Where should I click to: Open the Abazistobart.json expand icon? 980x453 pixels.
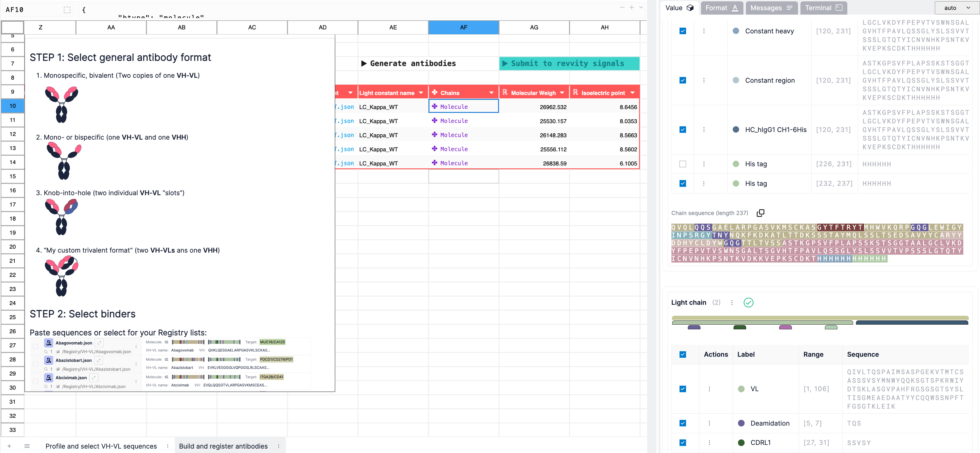pos(98,360)
